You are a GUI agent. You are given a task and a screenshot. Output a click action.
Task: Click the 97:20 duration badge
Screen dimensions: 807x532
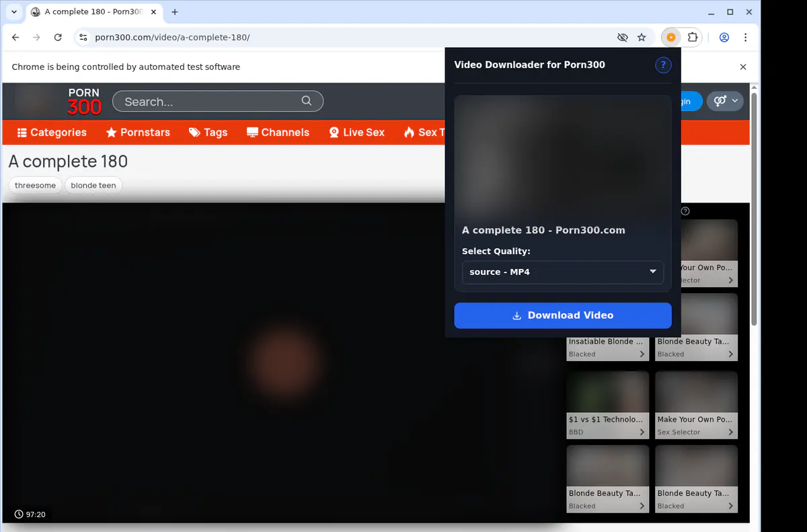pos(30,515)
